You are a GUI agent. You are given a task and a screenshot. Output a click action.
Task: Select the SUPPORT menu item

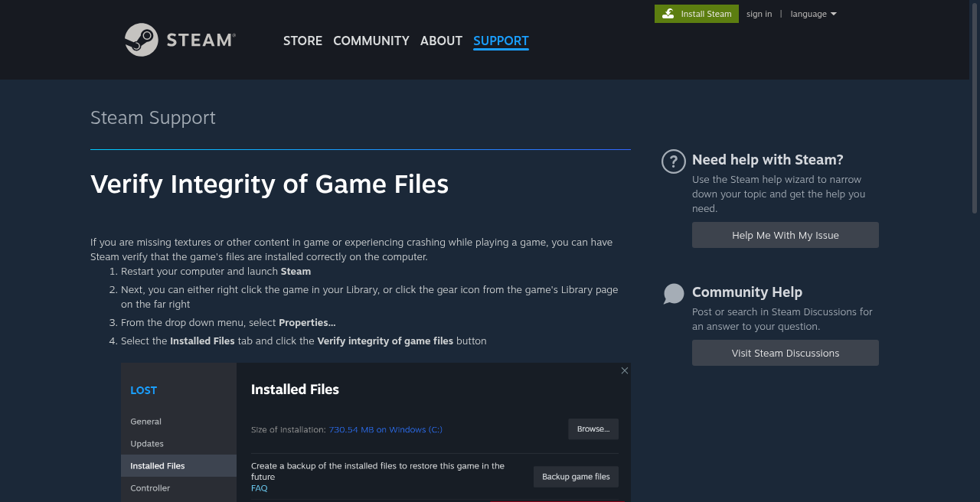tap(501, 41)
